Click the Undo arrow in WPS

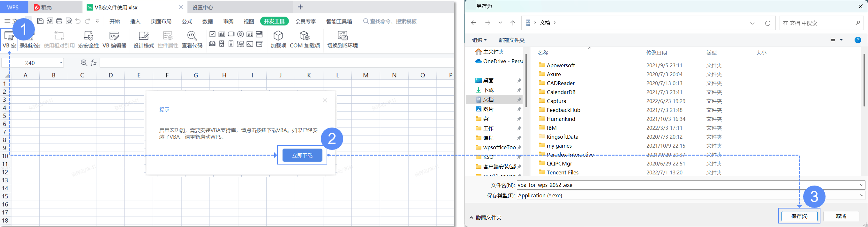pos(78,21)
